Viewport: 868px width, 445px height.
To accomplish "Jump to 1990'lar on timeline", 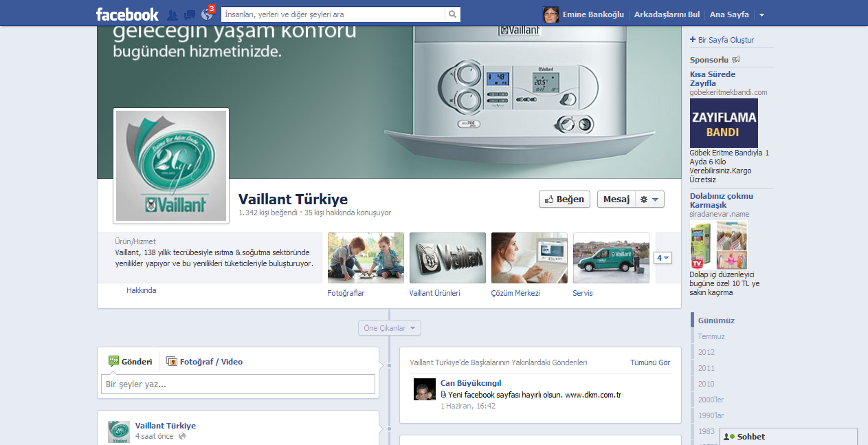I will click(x=711, y=415).
